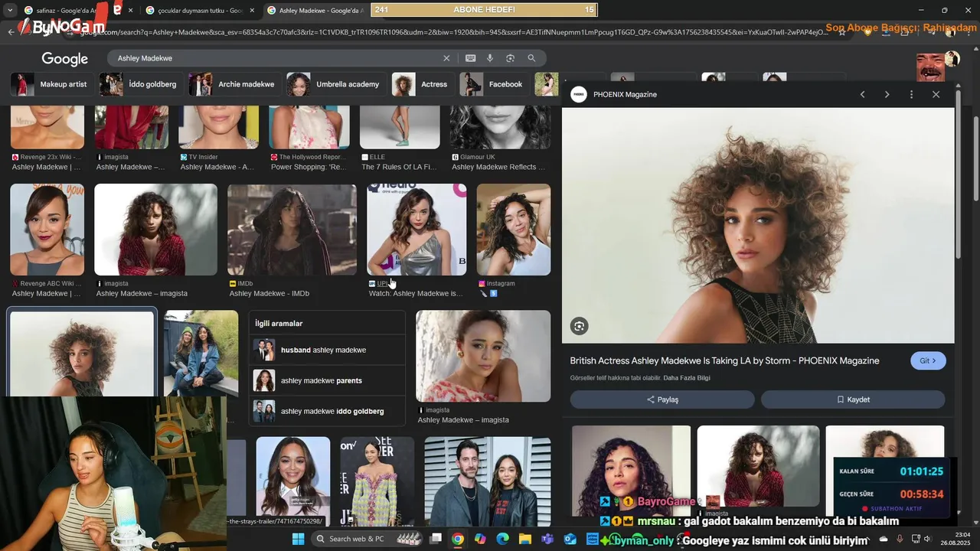Open File Explorer from the taskbar

pos(525,539)
